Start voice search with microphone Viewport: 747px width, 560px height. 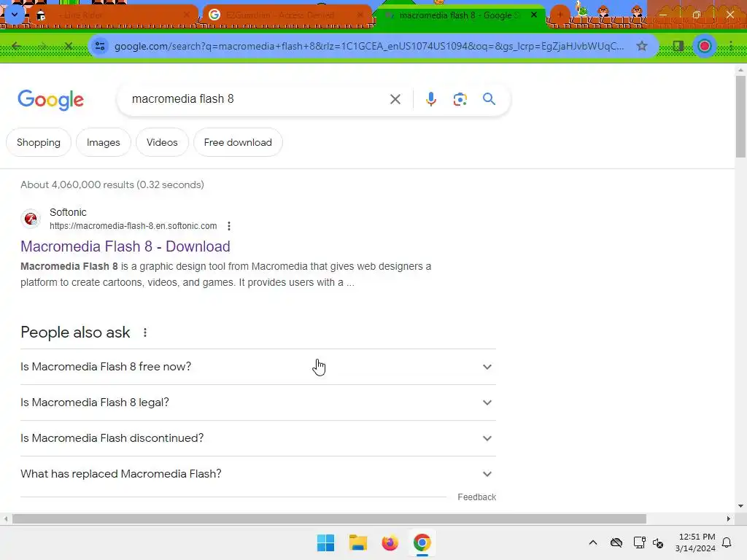[430, 99]
